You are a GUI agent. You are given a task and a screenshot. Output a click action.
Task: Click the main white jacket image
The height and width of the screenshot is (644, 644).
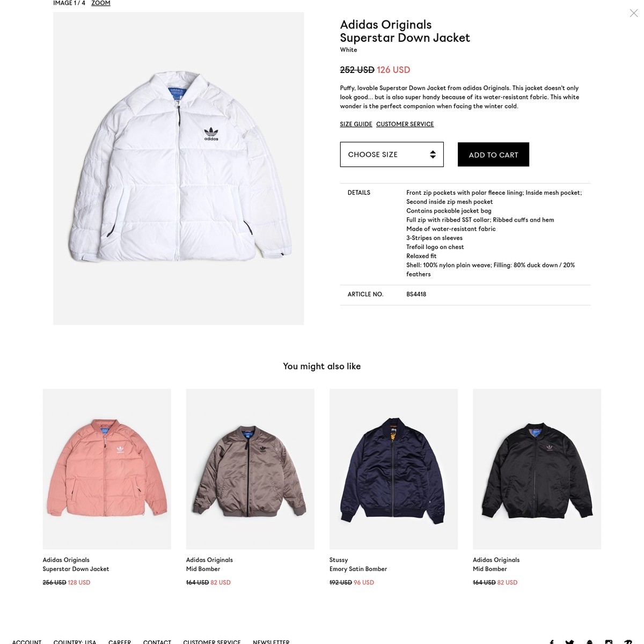(x=179, y=169)
